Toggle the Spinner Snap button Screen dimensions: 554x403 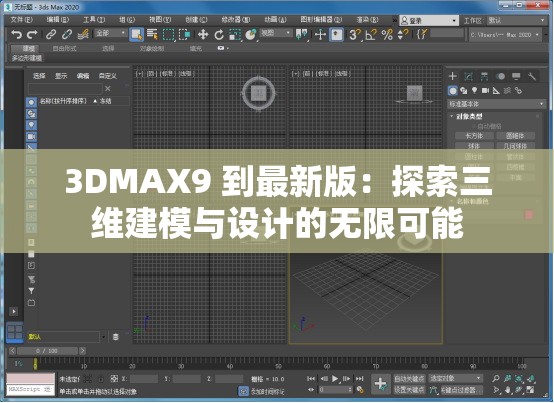tap(403, 34)
